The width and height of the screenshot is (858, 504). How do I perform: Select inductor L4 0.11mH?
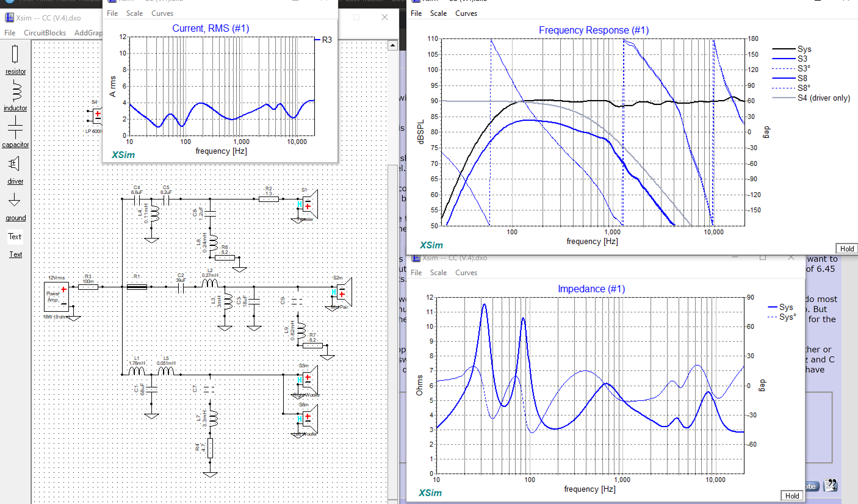155,214
